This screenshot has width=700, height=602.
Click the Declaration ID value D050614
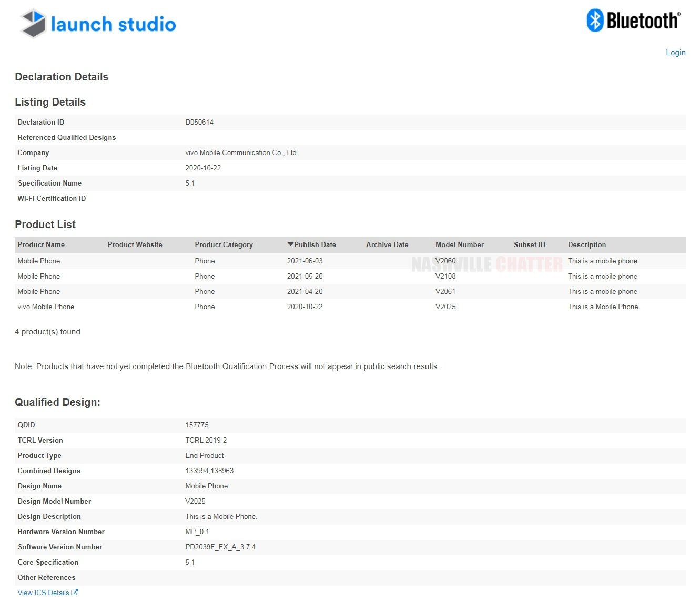pyautogui.click(x=199, y=123)
